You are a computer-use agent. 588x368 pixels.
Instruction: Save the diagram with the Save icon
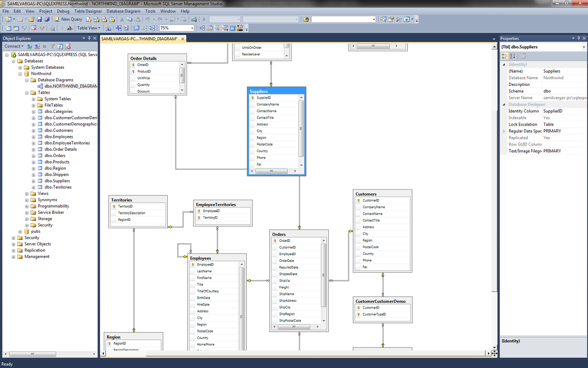pos(39,19)
